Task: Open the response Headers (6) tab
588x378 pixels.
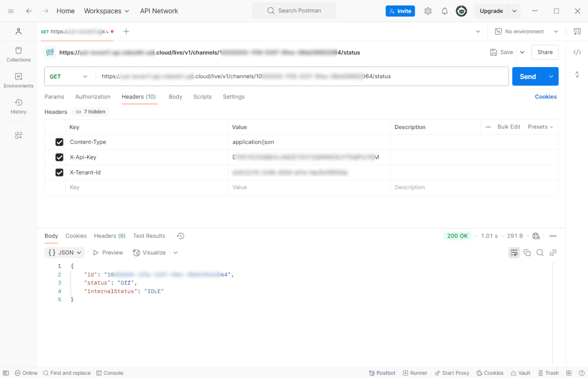Action: click(110, 236)
